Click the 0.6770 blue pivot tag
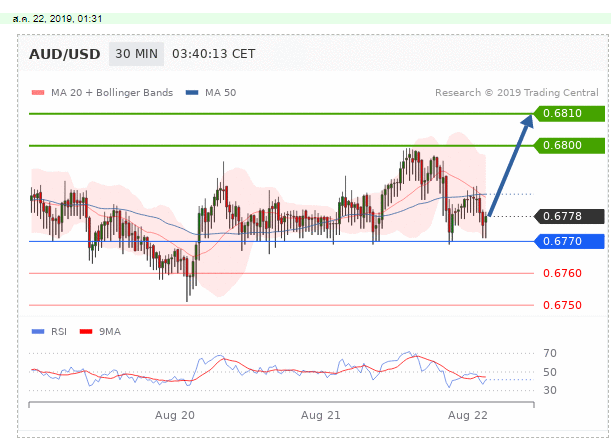Viewport: 611px width, 446px height. 569,242
